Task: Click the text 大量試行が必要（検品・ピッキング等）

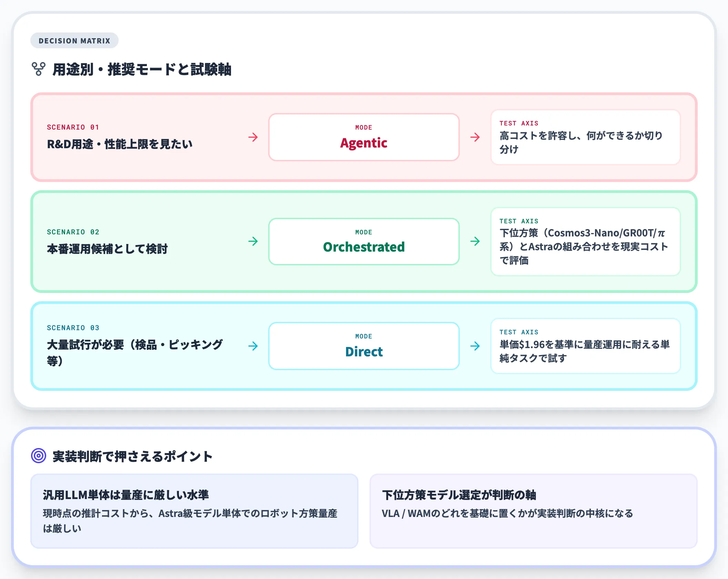Action: click(135, 352)
